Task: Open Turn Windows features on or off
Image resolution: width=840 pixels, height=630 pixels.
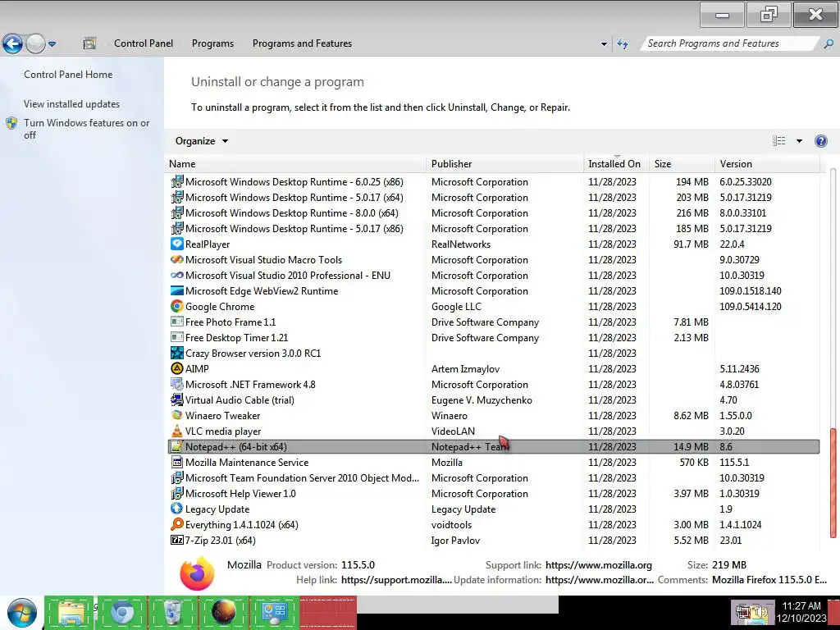Action: tap(86, 129)
